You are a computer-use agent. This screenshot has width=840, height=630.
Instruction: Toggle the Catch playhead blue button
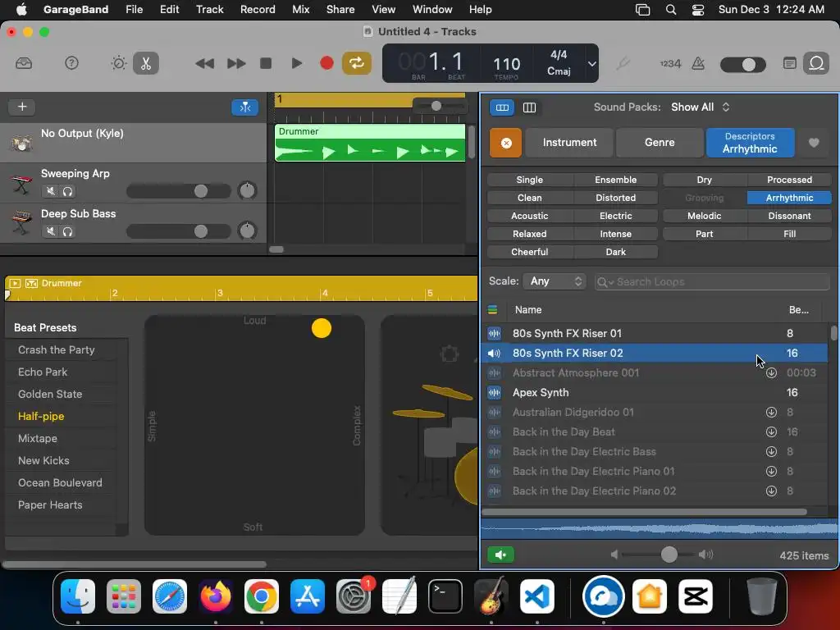coord(244,107)
